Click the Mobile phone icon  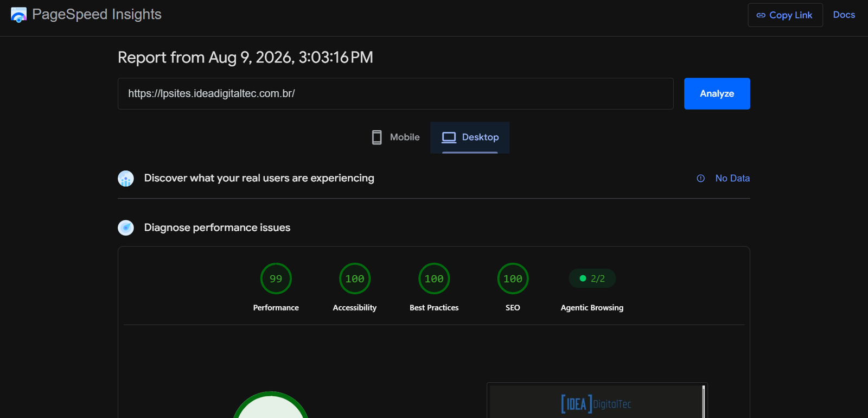pyautogui.click(x=376, y=137)
